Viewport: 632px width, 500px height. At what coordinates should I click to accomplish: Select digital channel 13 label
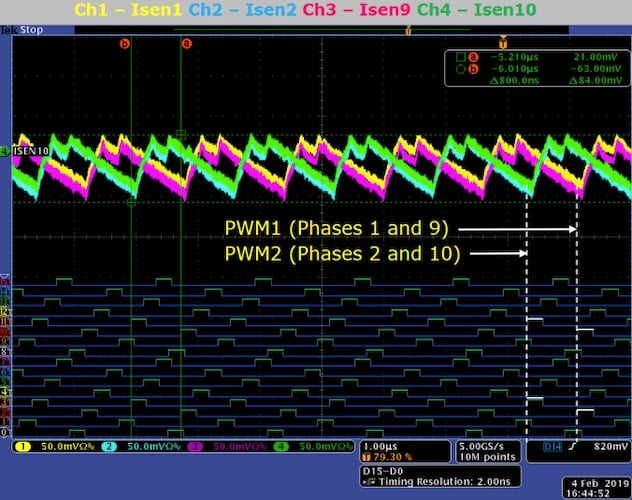click(5, 301)
